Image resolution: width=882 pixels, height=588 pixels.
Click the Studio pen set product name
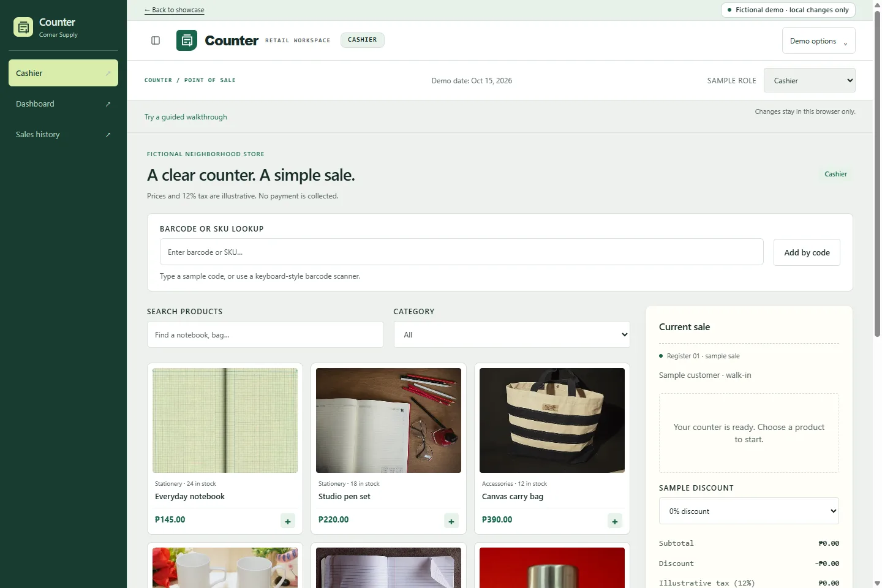[344, 497]
